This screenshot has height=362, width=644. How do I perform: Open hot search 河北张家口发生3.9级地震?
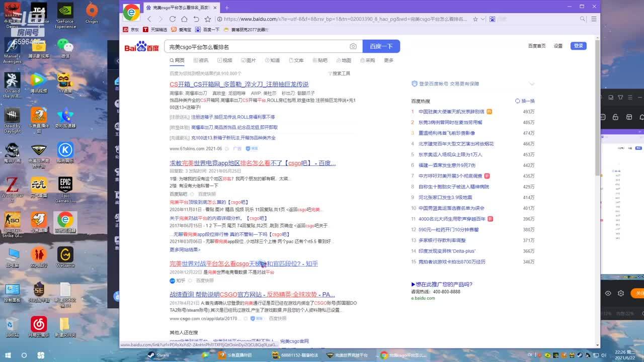(x=445, y=198)
